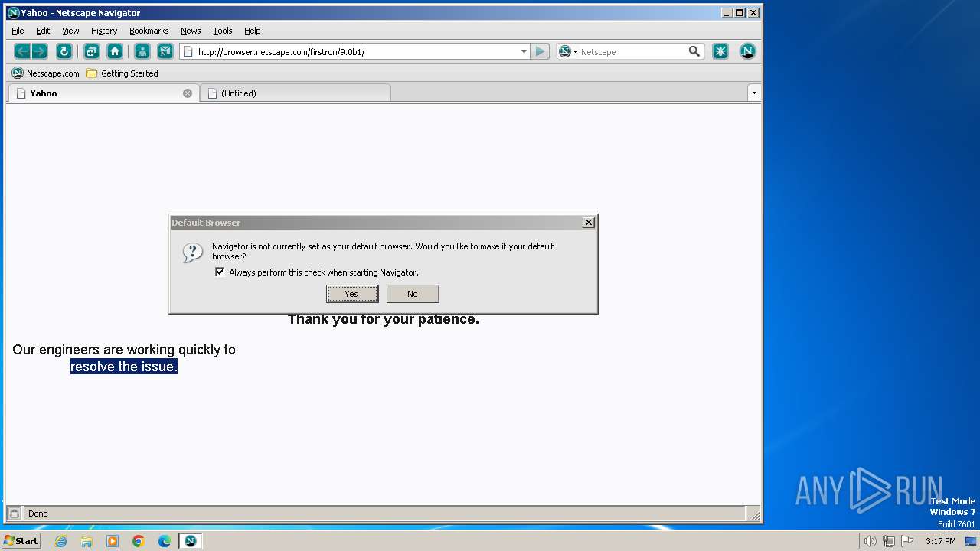Click Yes to set default browser

point(352,294)
